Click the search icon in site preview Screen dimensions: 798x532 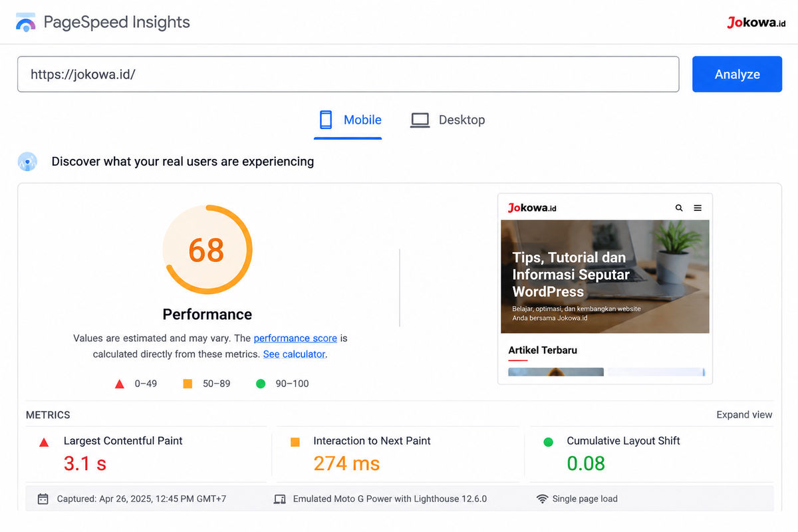tap(679, 208)
